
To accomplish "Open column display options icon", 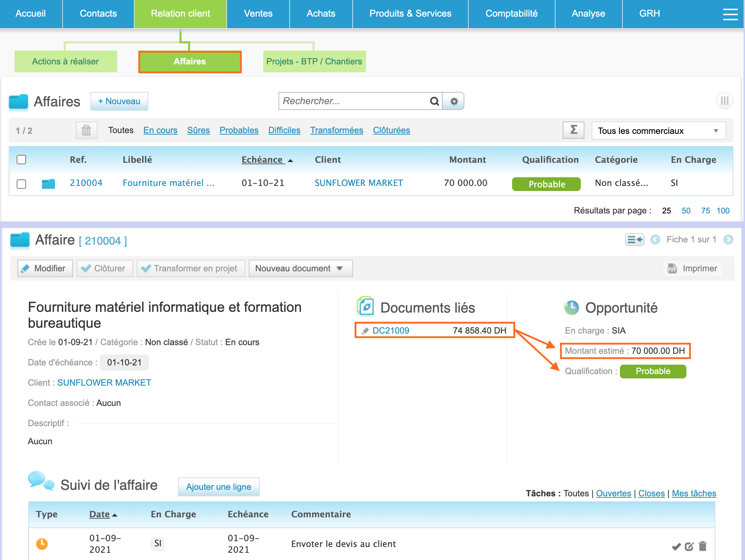I will [x=724, y=101].
